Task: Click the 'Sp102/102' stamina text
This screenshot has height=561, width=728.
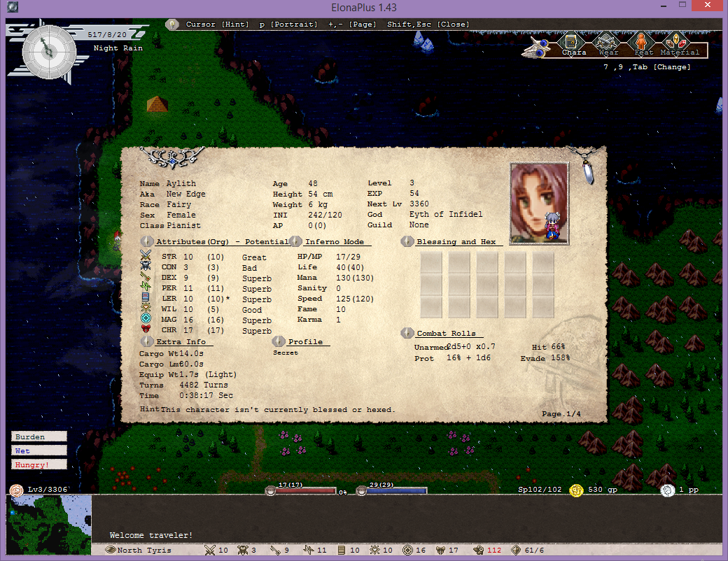Action: tap(540, 490)
